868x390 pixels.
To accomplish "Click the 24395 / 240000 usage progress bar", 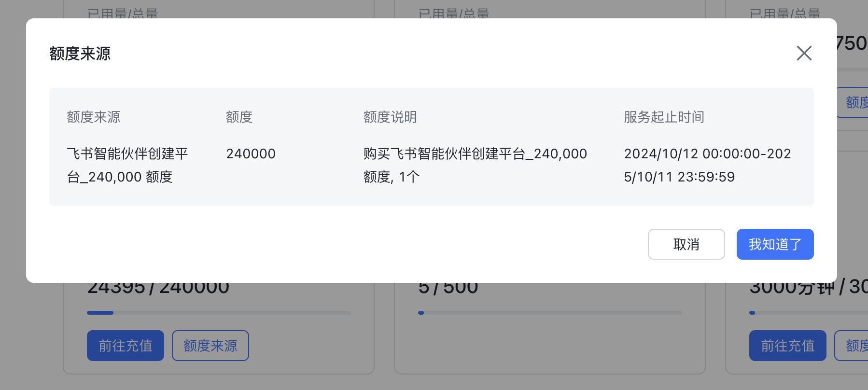I will tap(219, 313).
